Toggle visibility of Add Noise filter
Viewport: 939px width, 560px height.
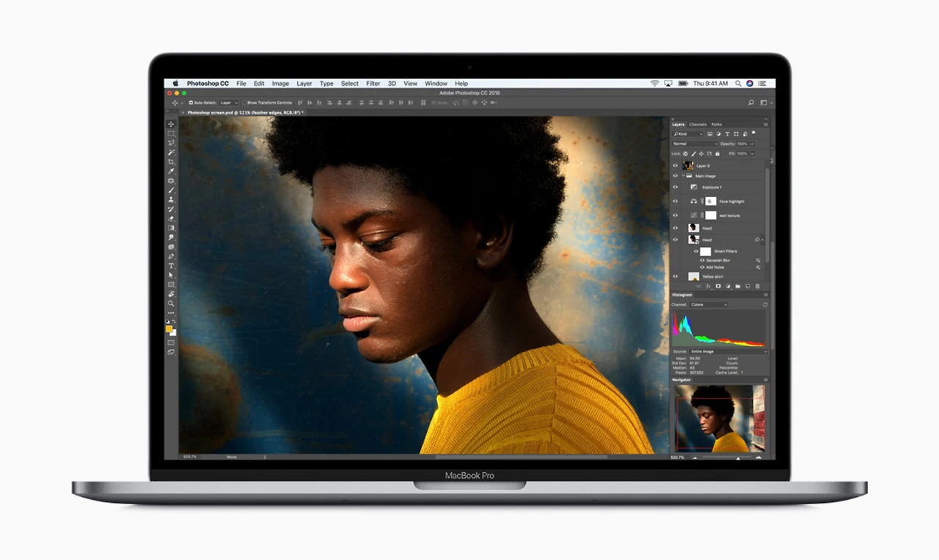click(702, 267)
